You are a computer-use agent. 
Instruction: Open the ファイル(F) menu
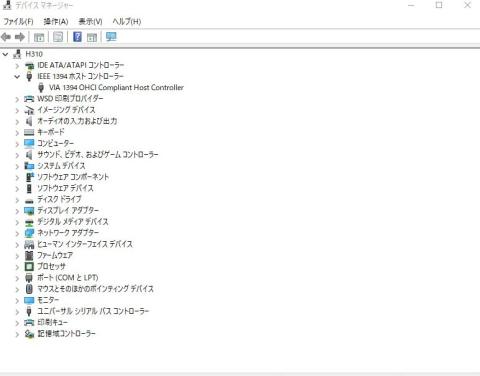coord(19,22)
